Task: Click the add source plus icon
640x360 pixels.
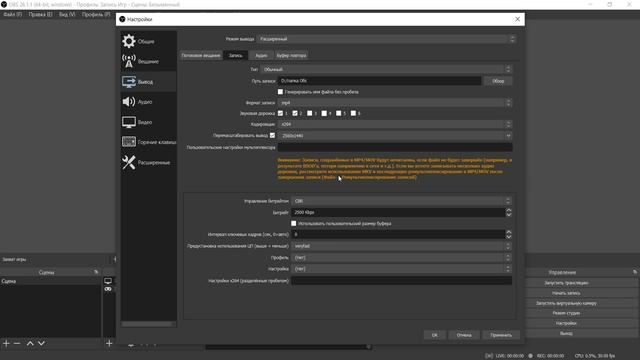Action: (x=109, y=344)
